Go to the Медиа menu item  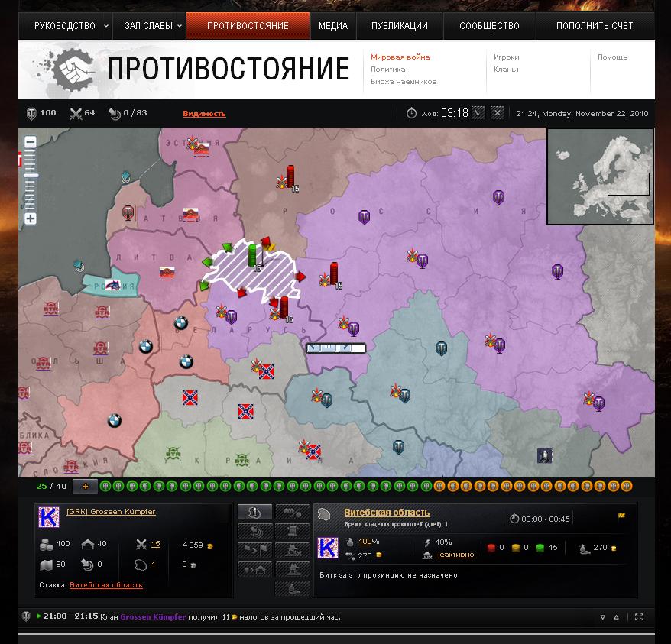point(333,26)
